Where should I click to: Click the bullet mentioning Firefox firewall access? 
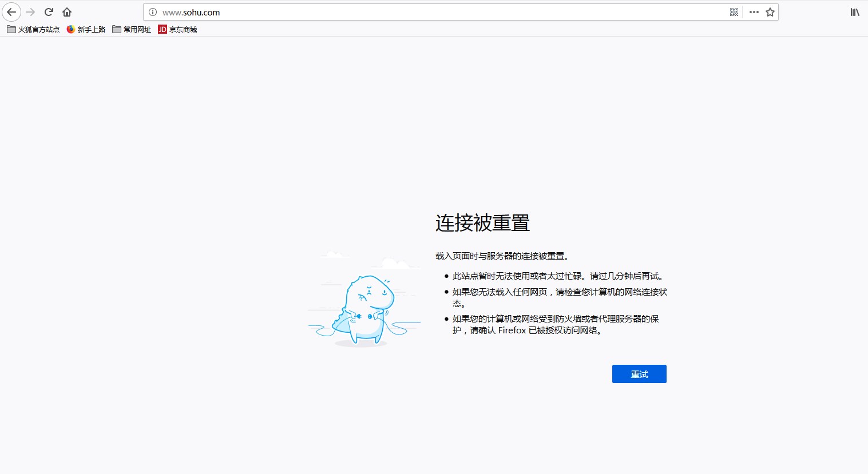coord(555,324)
